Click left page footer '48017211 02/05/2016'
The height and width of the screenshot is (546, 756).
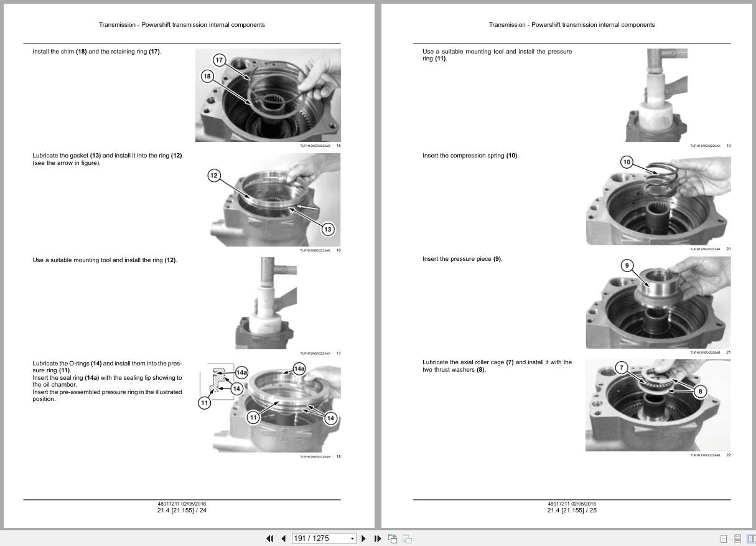pos(182,504)
